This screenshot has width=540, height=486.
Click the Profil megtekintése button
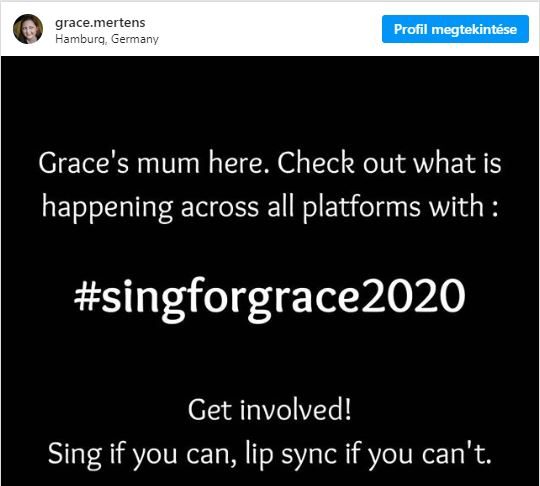(x=455, y=29)
